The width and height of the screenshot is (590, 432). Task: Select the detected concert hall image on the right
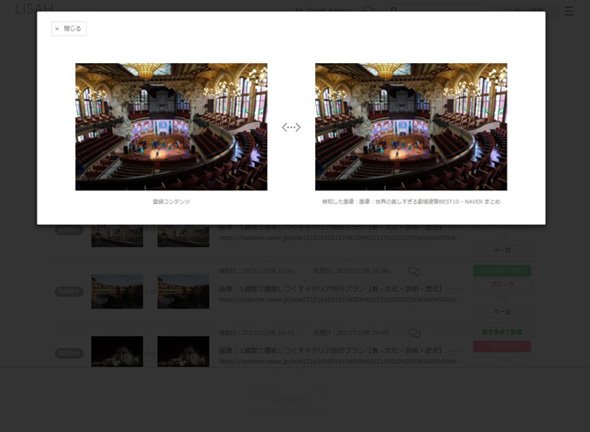[411, 127]
